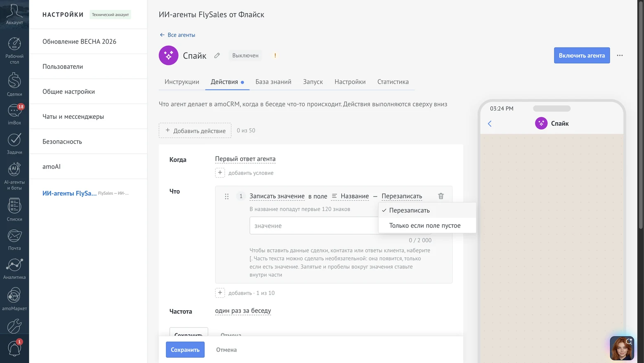Click plus icon to add condition
Screen dimensions: 644x363
click(x=220, y=172)
